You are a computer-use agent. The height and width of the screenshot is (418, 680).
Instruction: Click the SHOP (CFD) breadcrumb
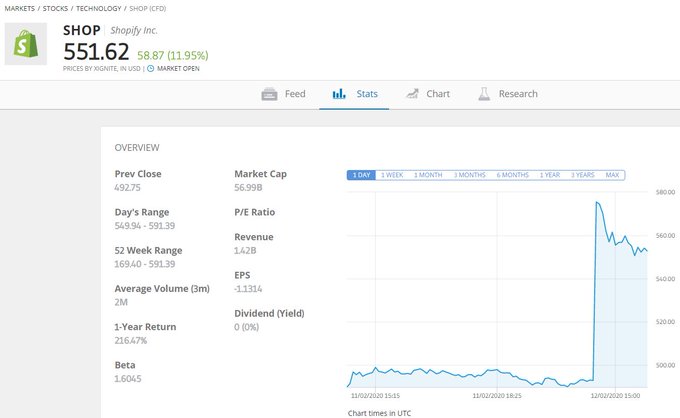pos(147,8)
